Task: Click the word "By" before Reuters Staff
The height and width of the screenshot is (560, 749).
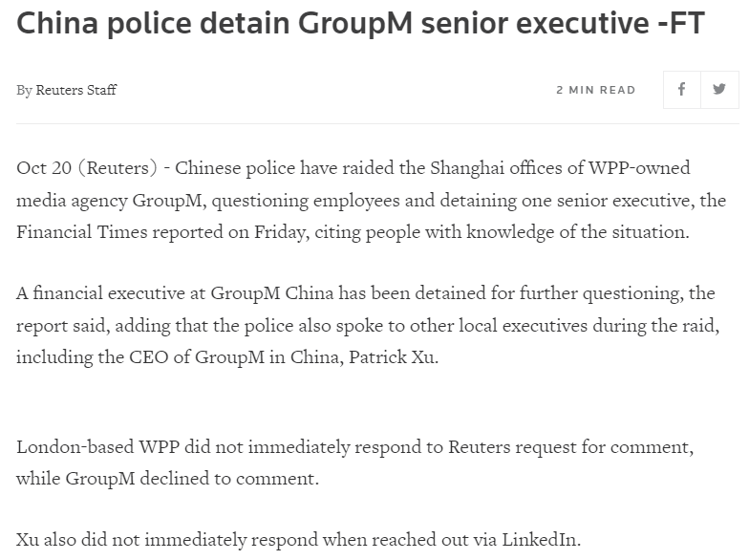Action: click(24, 90)
